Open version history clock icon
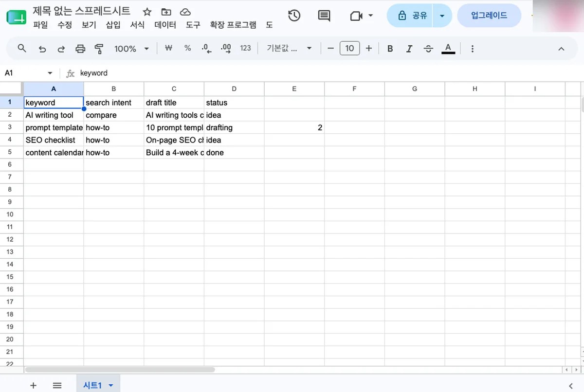Viewport: 584px width, 392px height. [294, 16]
